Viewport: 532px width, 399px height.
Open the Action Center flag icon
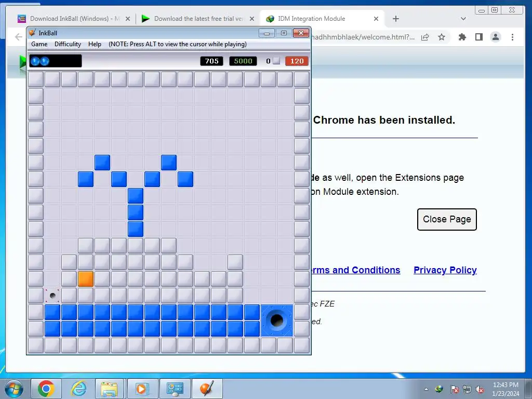(454, 389)
